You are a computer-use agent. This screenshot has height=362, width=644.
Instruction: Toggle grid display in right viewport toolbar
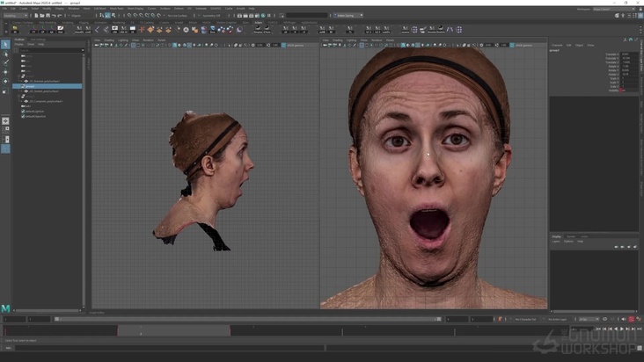(362, 45)
